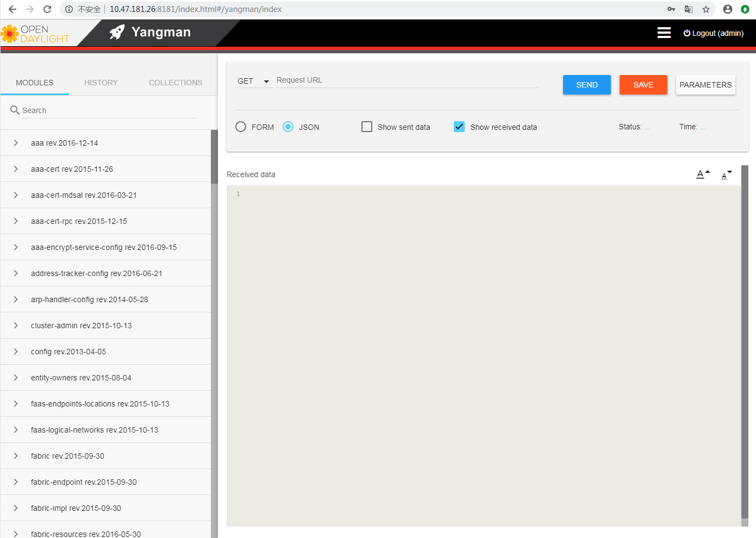
Task: Click the green browser update icon
Action: tap(745, 9)
